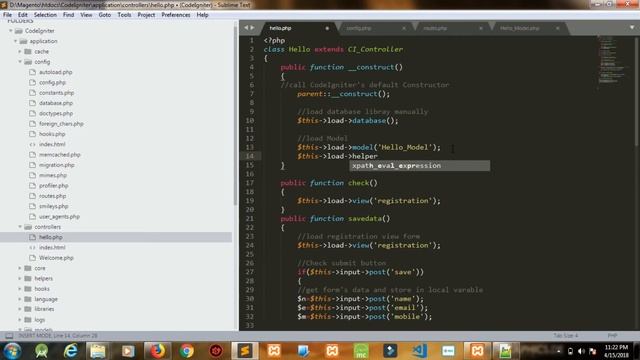Open the Find menu
Viewport: 640px width, 360px height.
68,15
